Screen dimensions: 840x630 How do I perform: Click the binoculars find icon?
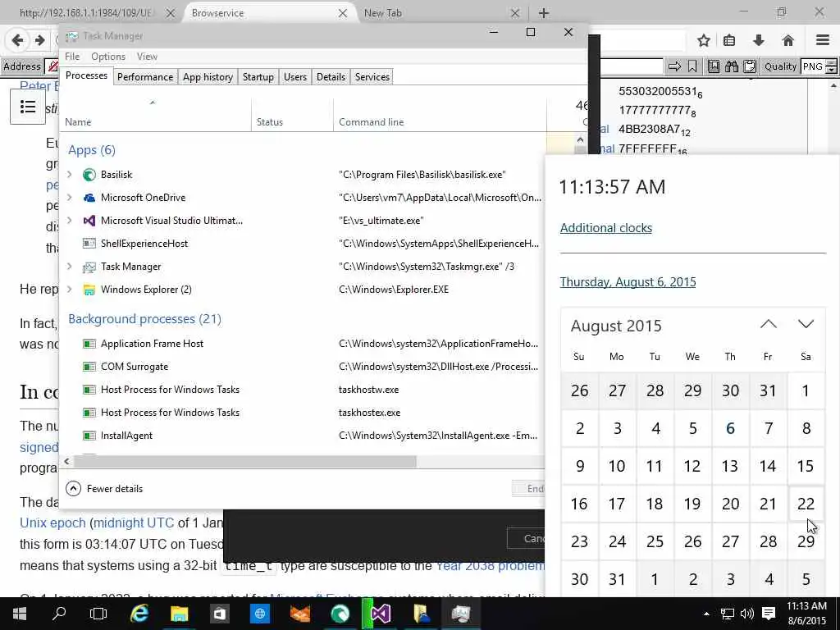(x=731, y=66)
